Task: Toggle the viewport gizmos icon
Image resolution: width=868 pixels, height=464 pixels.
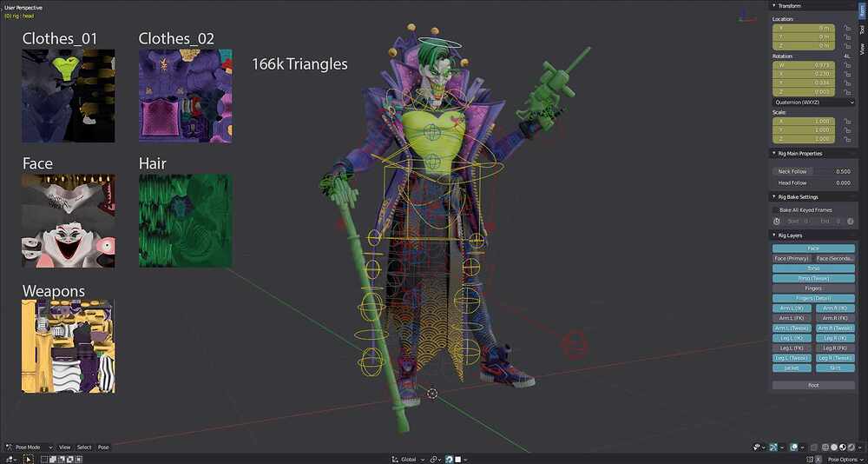Action: (x=773, y=447)
